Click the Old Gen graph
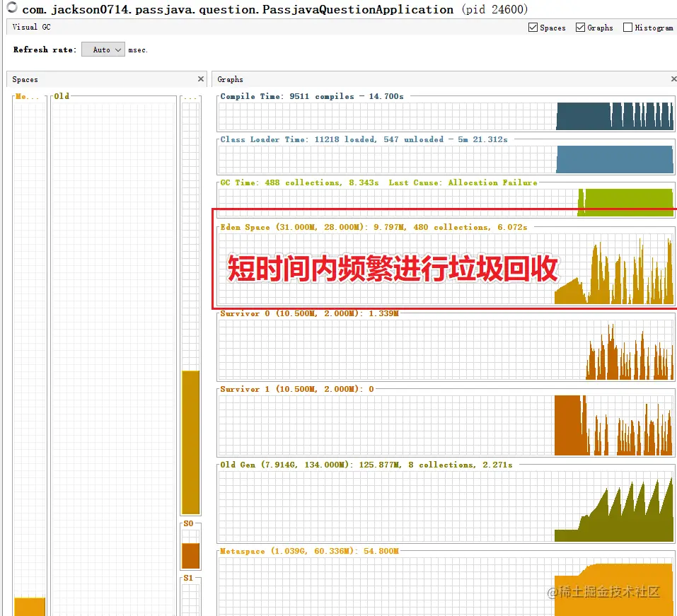The width and height of the screenshot is (677, 616). click(446, 506)
